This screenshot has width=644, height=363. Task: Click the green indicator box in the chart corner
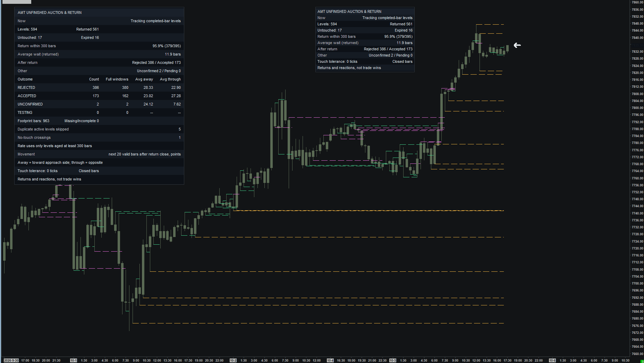coord(642,361)
